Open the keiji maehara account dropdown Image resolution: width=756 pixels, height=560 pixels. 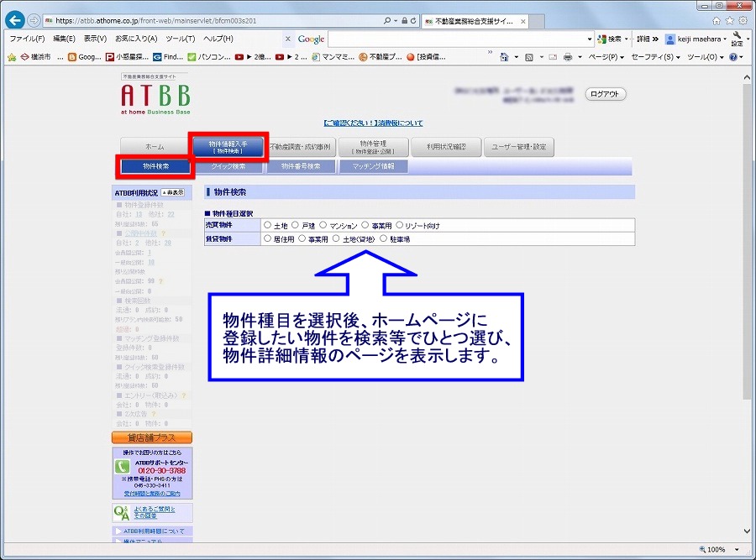pos(696,39)
